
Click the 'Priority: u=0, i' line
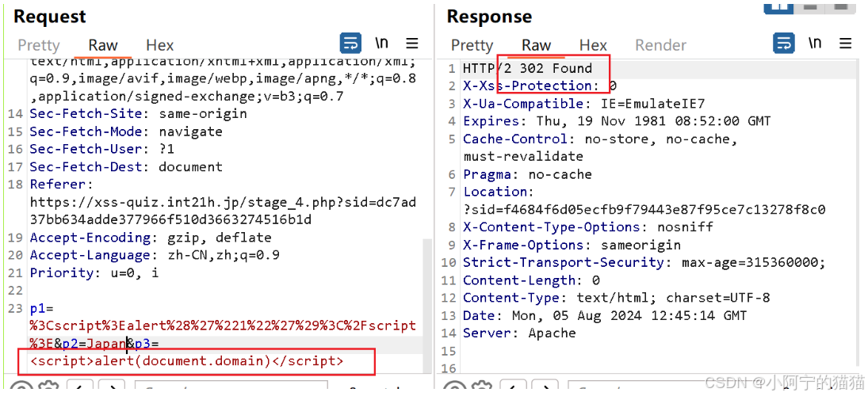pyautogui.click(x=94, y=272)
